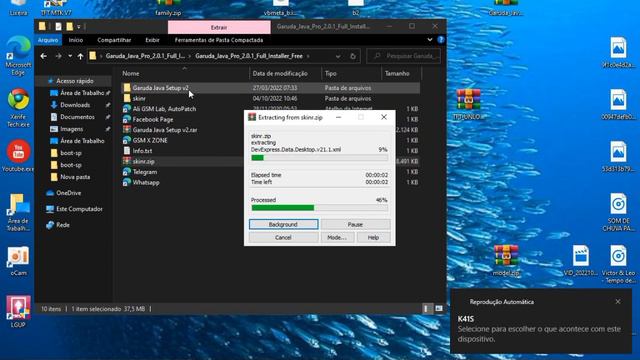Open Rede in navigation pane
Screen dimensions: 640x360
[x=63, y=225]
